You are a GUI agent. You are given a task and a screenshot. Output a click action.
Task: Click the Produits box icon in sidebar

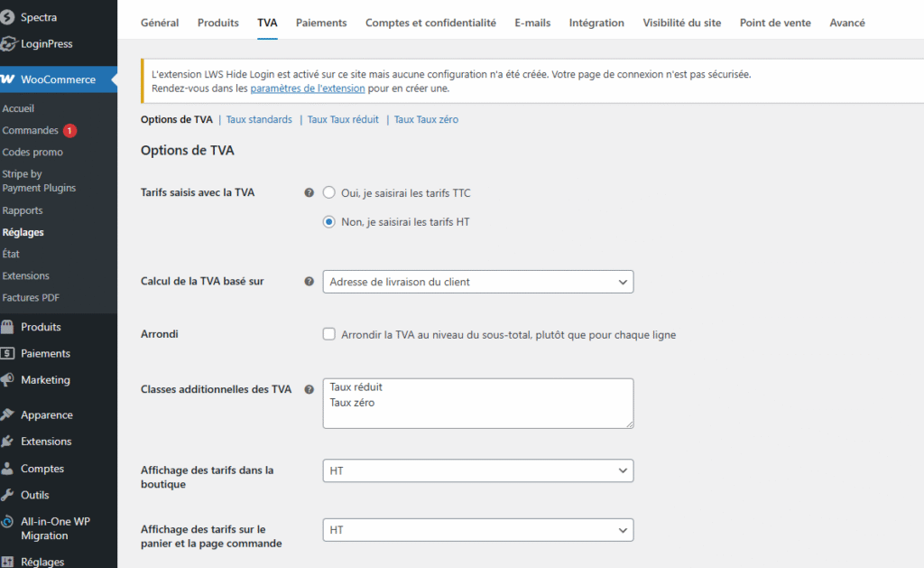[7, 327]
